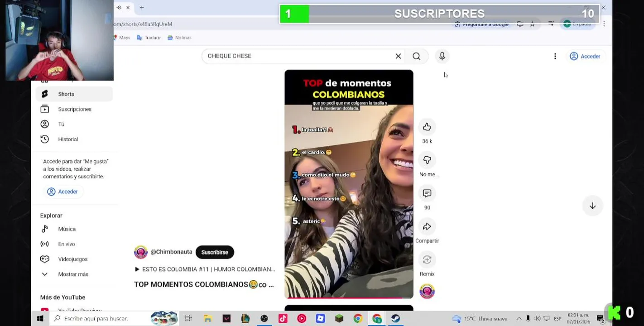The height and width of the screenshot is (326, 644).
Task: Click Acceder button in sidebar
Action: click(63, 192)
